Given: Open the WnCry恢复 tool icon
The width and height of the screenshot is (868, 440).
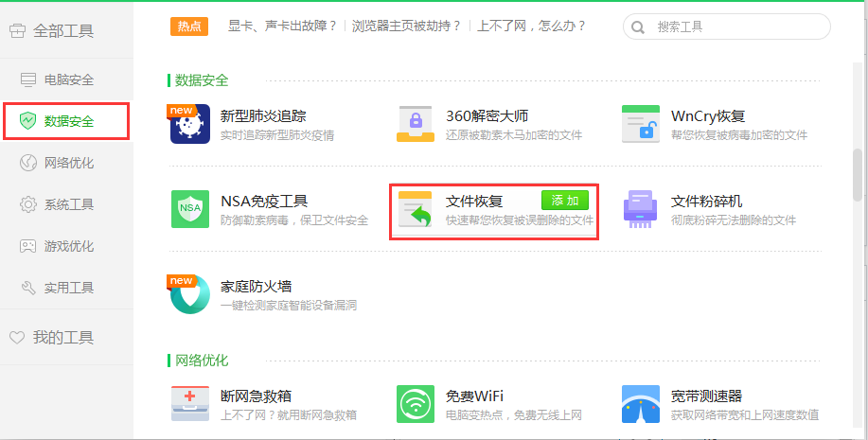Looking at the screenshot, I should pyautogui.click(x=641, y=124).
